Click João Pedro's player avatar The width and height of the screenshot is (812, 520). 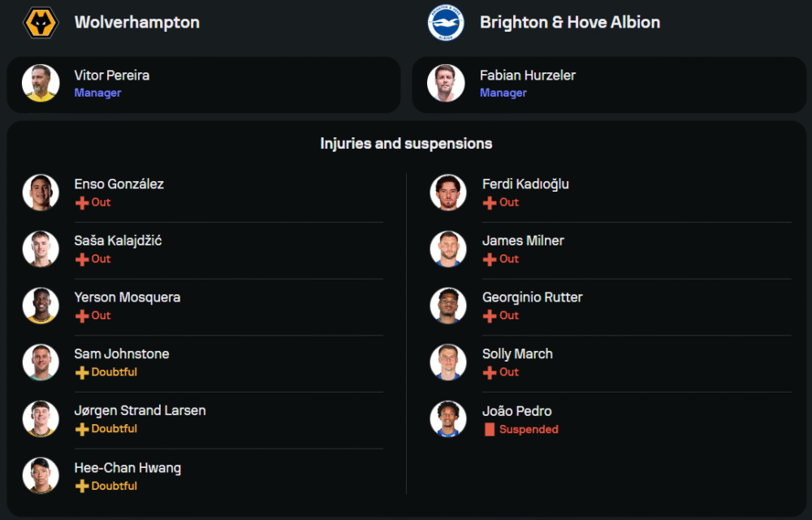(x=448, y=419)
